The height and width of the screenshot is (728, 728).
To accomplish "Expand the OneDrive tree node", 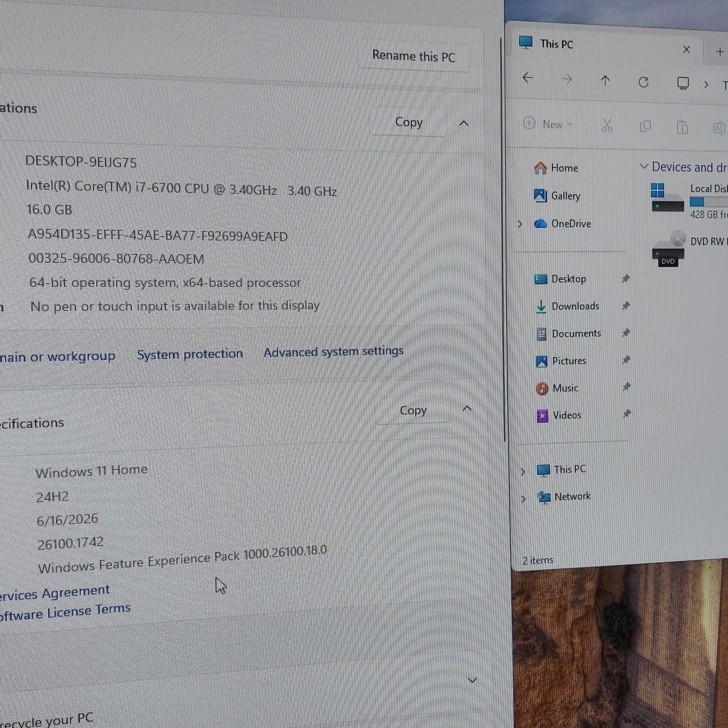I will (520, 224).
